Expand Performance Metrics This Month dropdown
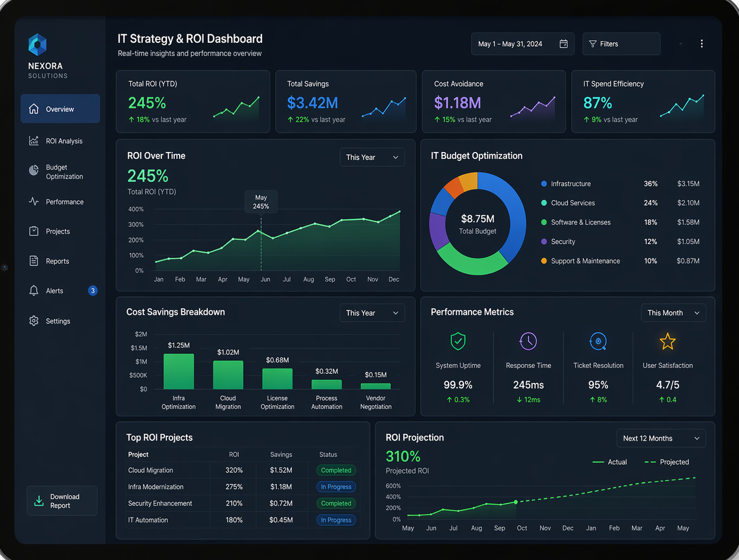 pos(673,313)
